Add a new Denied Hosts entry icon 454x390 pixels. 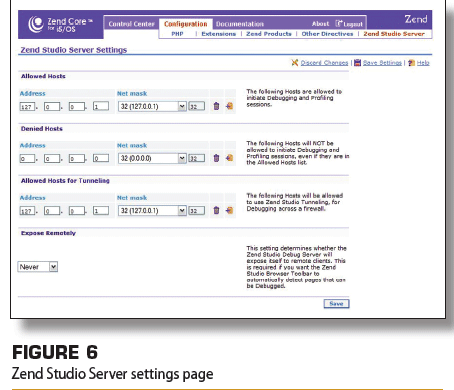coord(229,158)
